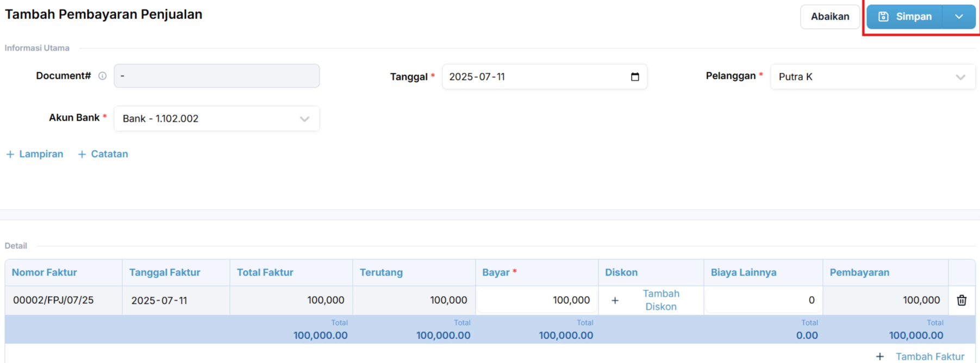The height and width of the screenshot is (363, 980).
Task: Click the Tambah Faktur link
Action: (x=930, y=356)
